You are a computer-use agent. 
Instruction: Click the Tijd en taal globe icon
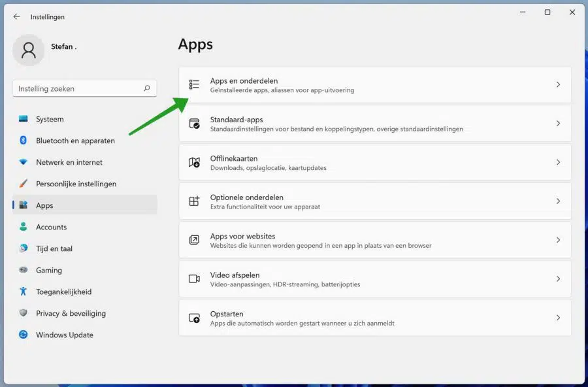(x=24, y=248)
